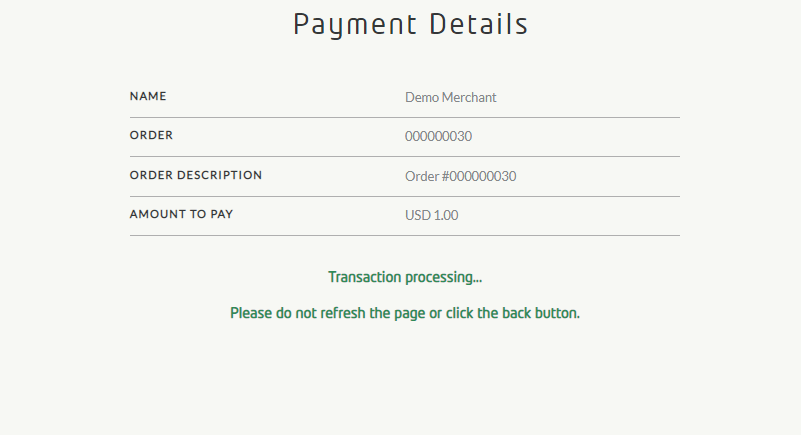Click the divider line under the Order row
The height and width of the screenshot is (435, 801).
pyautogui.click(x=404, y=156)
